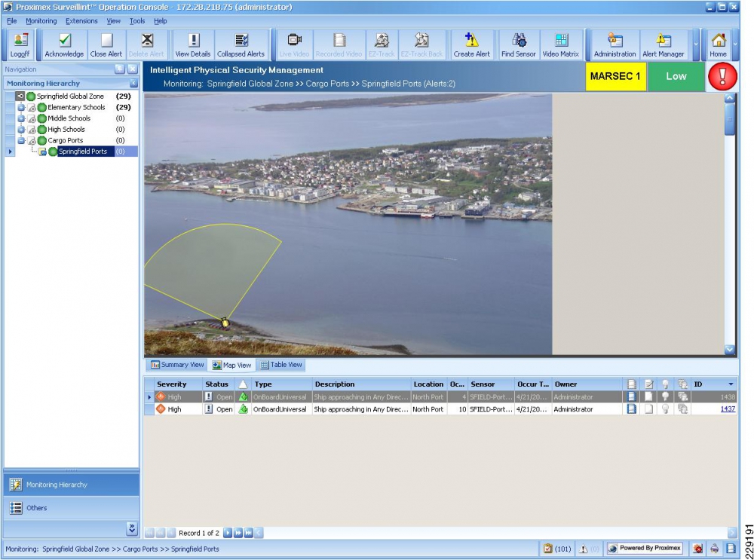Open the Video Matrix tool

[560, 44]
